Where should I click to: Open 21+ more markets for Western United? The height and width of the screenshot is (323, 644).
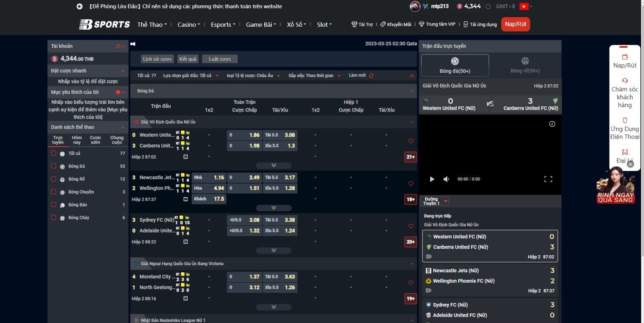[x=410, y=157]
